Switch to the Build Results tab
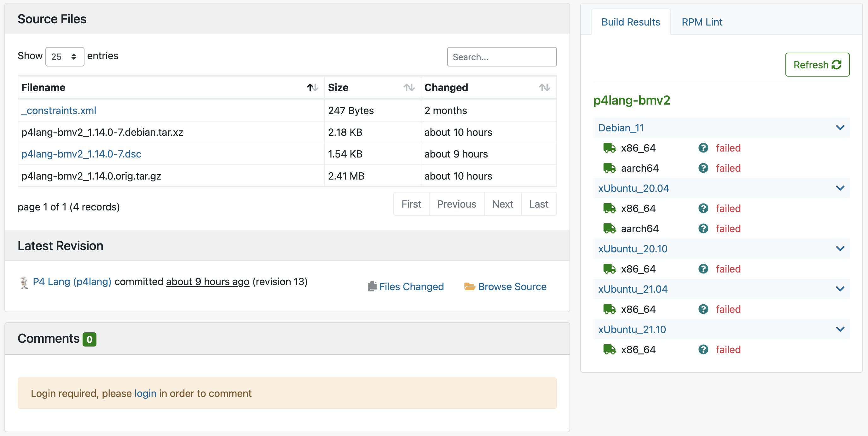868x436 pixels. (630, 22)
